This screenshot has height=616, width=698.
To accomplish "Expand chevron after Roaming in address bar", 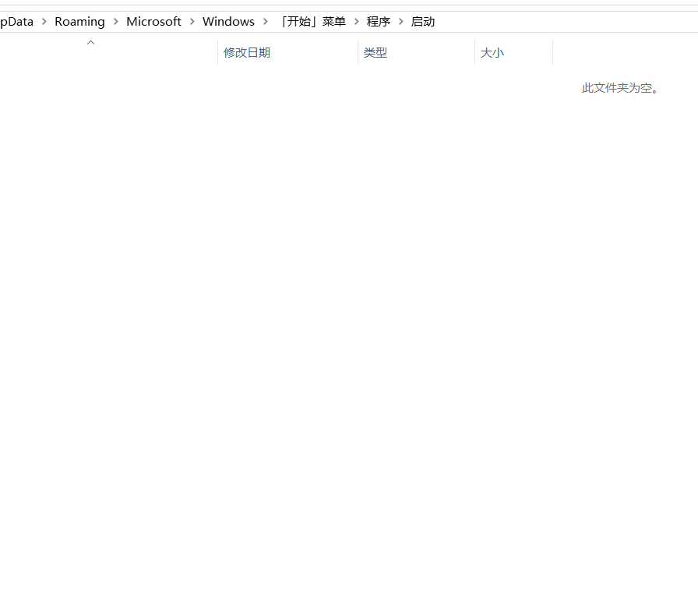I will [116, 21].
